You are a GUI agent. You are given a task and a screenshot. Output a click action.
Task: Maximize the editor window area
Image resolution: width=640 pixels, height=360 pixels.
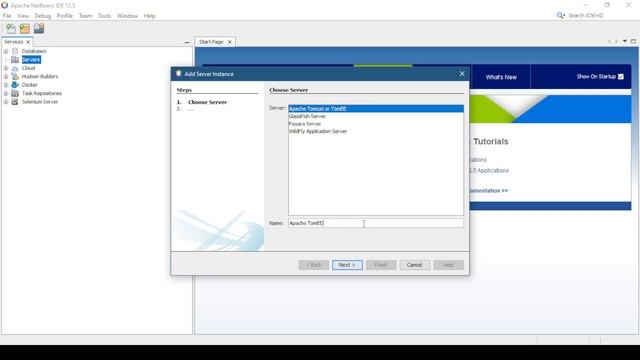pos(633,41)
